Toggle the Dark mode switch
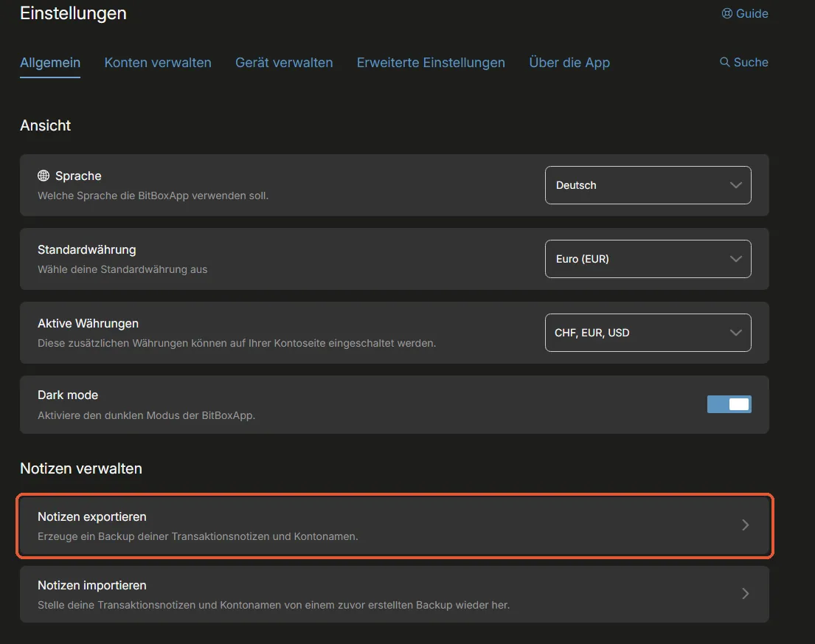 pyautogui.click(x=729, y=404)
